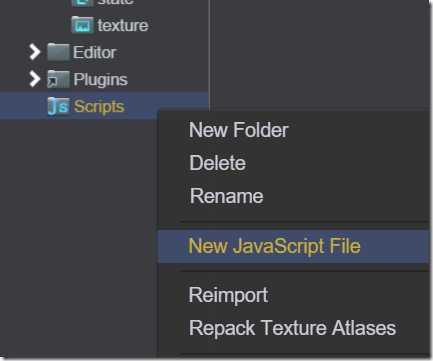Click the Editor folder icon
This screenshot has height=361, width=433.
(x=58, y=52)
